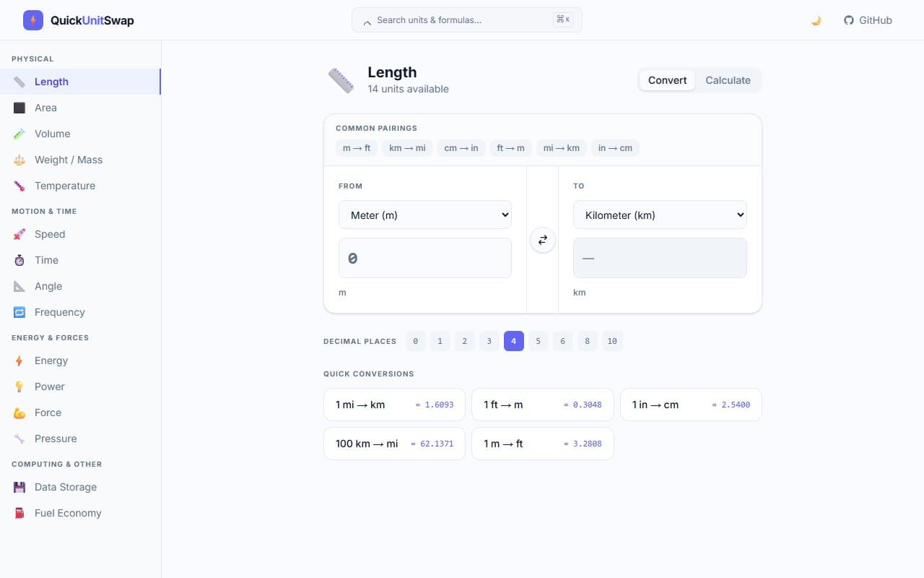This screenshot has width=924, height=578.
Task: Click the 14 units available text
Action: coord(408,89)
